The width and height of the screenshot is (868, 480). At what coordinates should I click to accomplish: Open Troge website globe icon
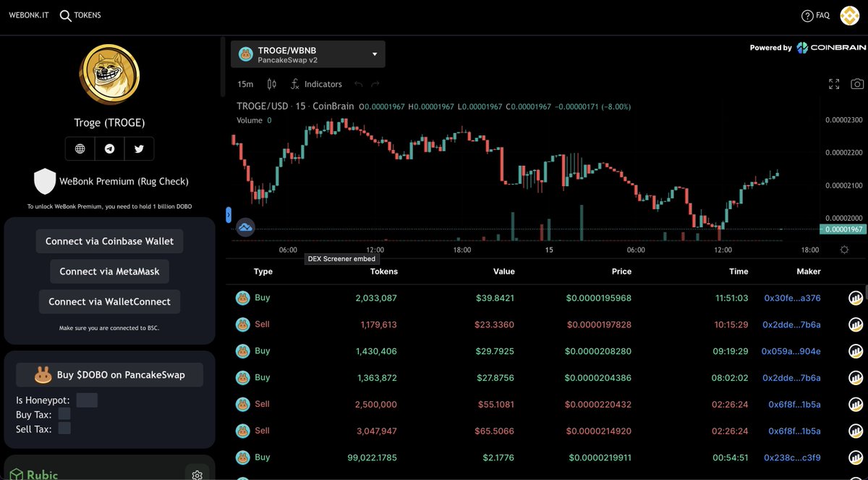[x=80, y=148]
